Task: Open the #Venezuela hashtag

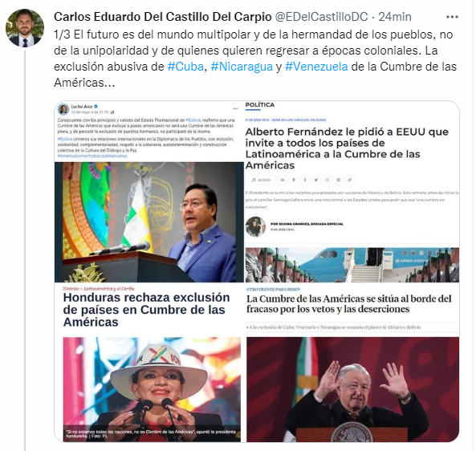Action: click(316, 67)
